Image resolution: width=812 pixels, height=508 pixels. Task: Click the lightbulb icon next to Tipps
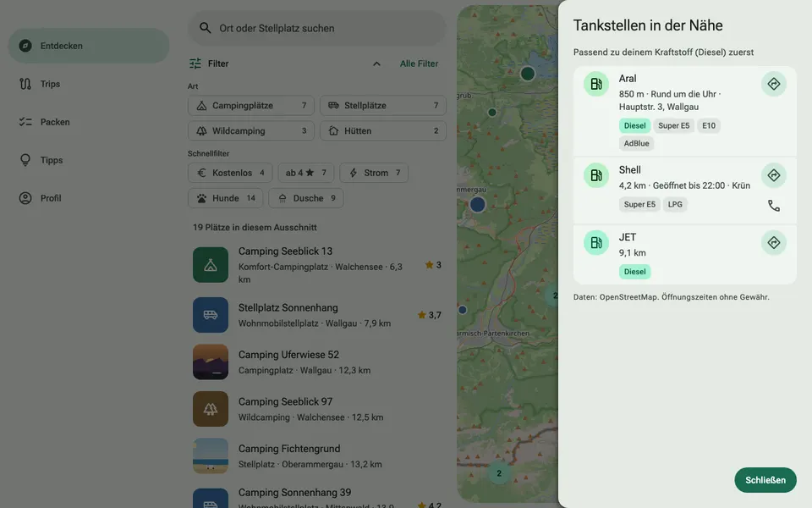point(25,160)
